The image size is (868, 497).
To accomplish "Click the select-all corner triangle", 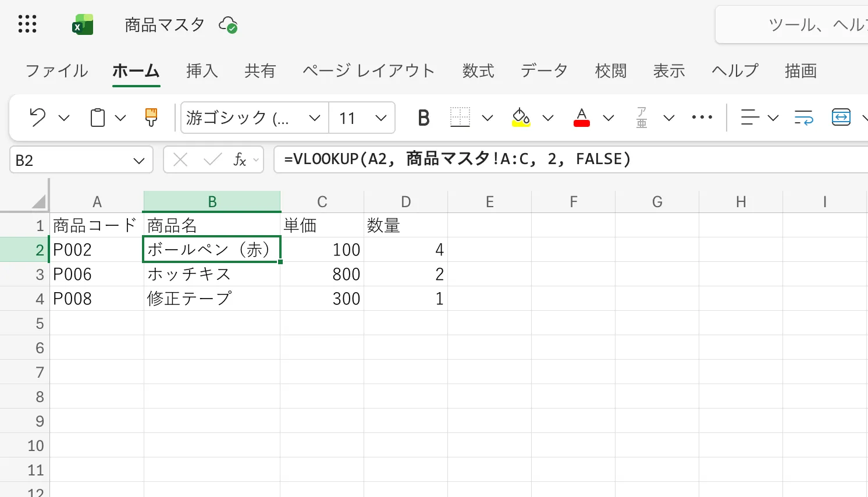I will (38, 202).
